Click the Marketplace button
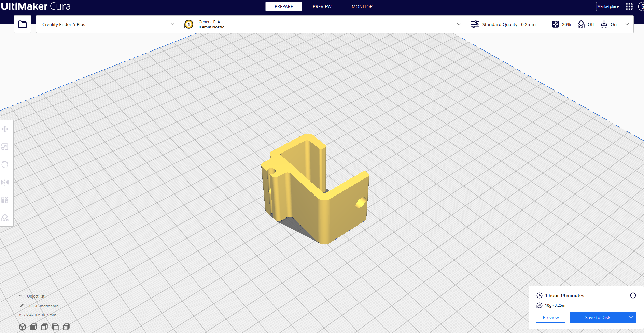644x333 pixels. pyautogui.click(x=608, y=6)
